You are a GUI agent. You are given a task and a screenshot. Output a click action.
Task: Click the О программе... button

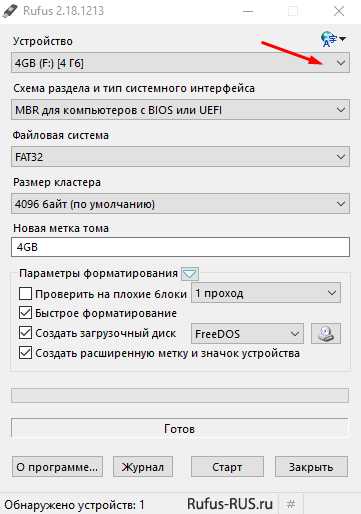point(57,467)
